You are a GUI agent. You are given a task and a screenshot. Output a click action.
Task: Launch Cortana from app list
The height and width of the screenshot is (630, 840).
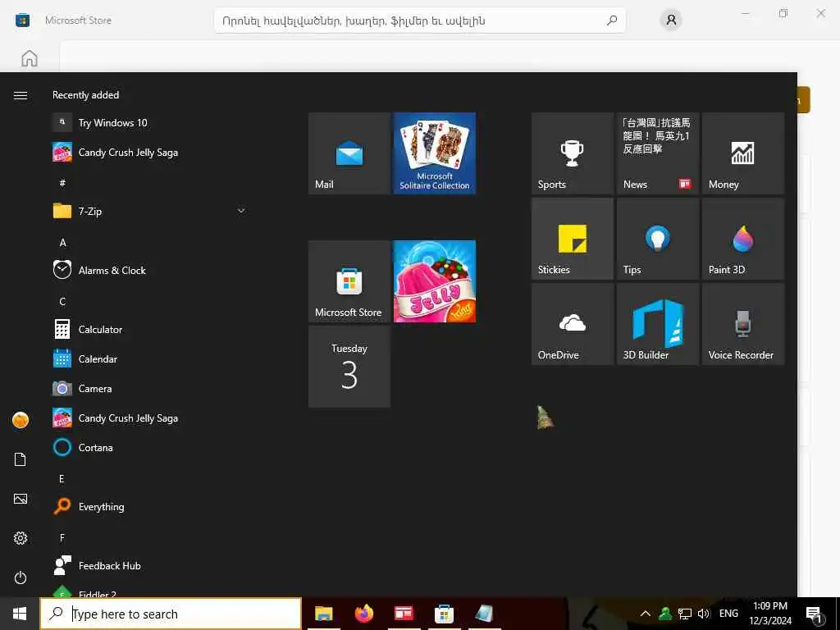tap(150, 447)
